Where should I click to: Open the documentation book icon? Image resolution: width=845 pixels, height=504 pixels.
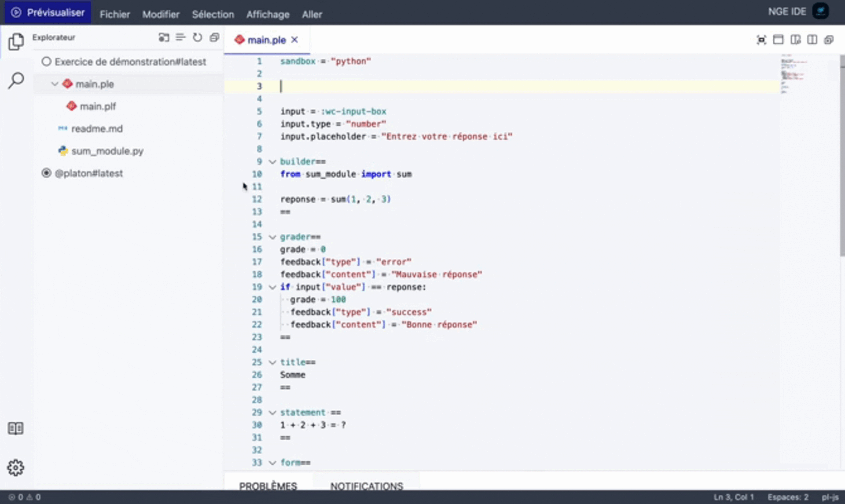tap(16, 428)
